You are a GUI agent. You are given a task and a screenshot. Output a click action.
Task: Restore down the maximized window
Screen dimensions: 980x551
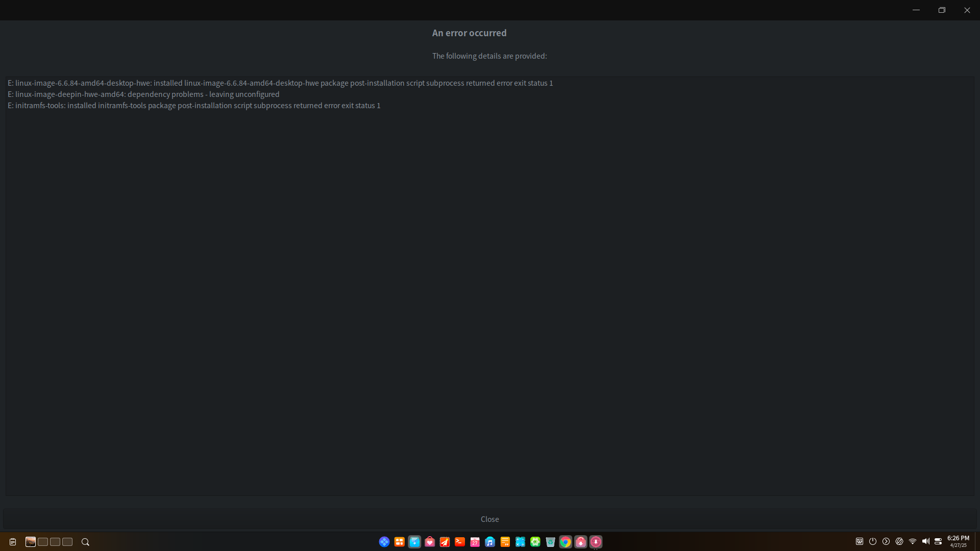[x=942, y=10]
